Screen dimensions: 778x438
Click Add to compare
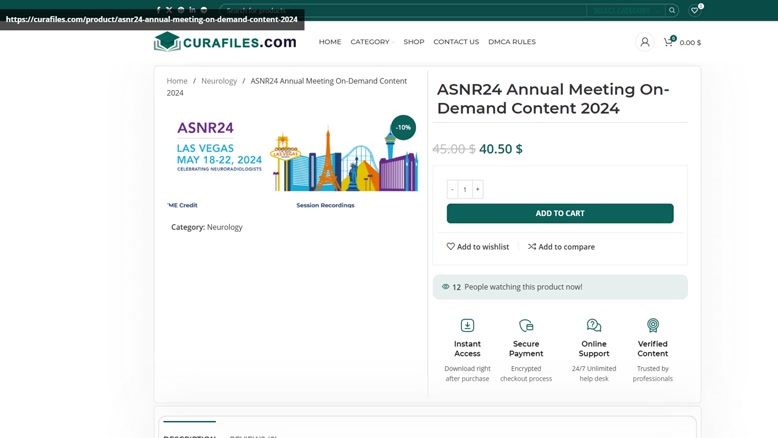pyautogui.click(x=561, y=247)
